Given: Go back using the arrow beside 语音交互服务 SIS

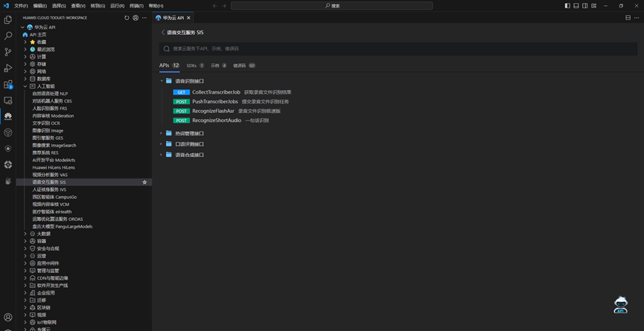Looking at the screenshot, I should pyautogui.click(x=162, y=33).
